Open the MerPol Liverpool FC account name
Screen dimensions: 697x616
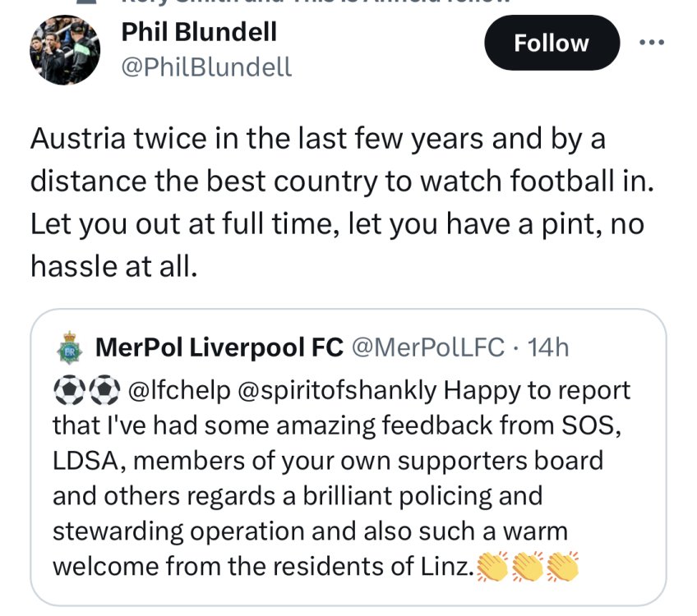(x=219, y=348)
